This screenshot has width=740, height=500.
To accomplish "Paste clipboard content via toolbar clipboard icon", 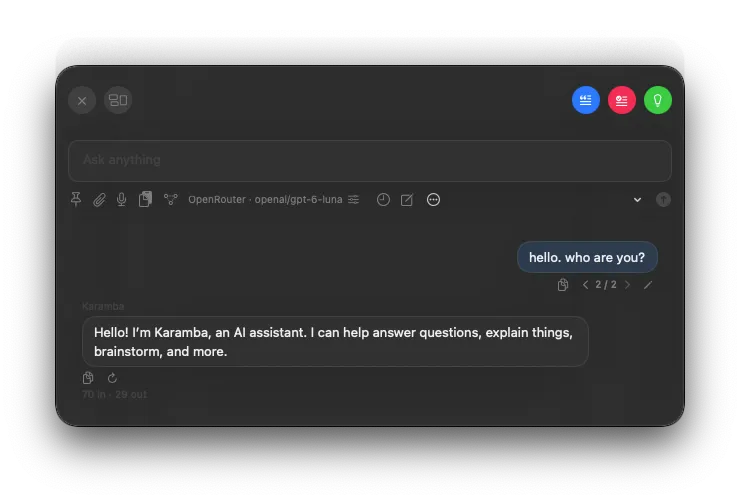I will [145, 199].
